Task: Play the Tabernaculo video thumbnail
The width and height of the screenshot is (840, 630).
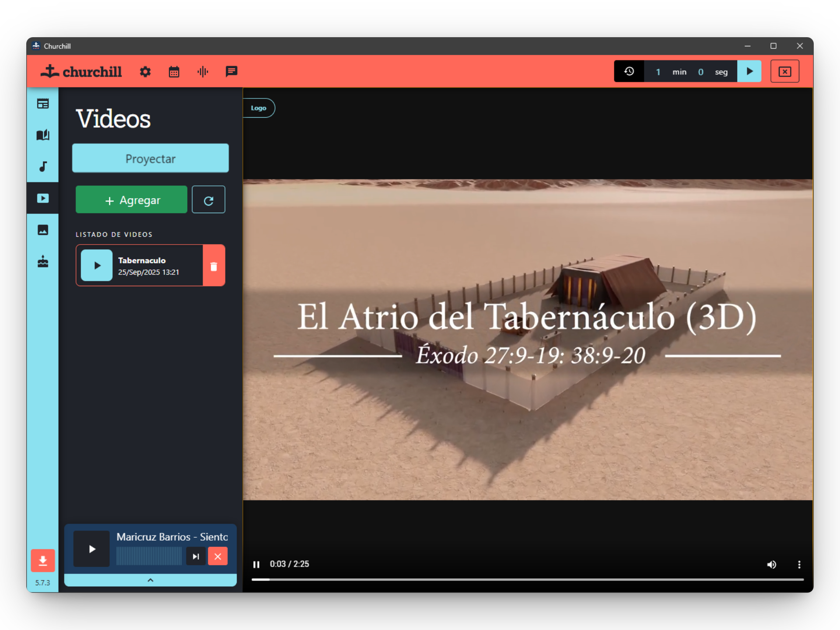Action: [96, 265]
